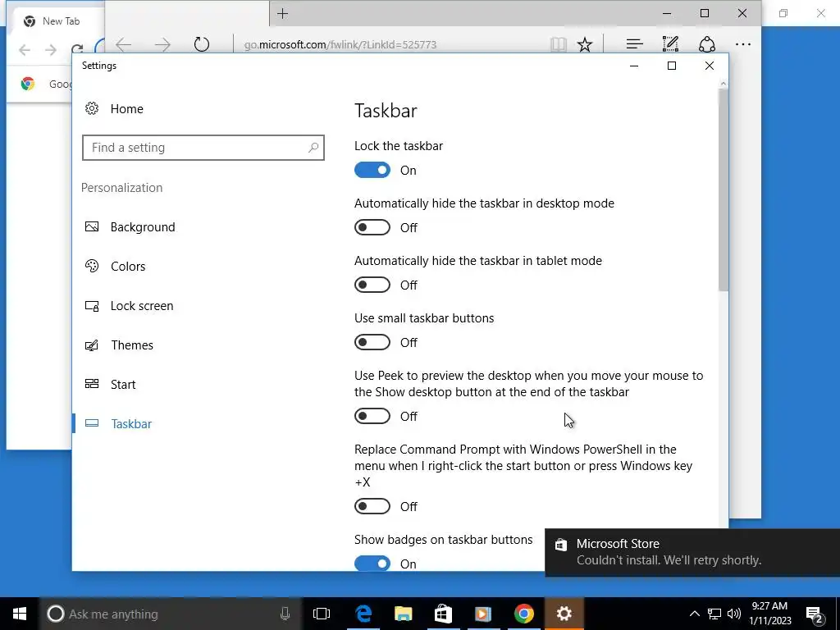Disable Show badges on taskbar buttons
Screen dimensions: 840x630
pos(372,564)
